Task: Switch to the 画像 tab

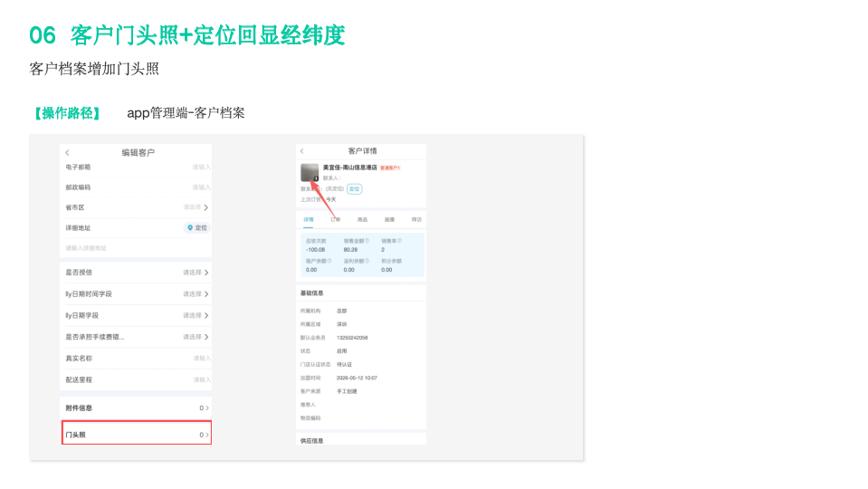Action: (390, 220)
